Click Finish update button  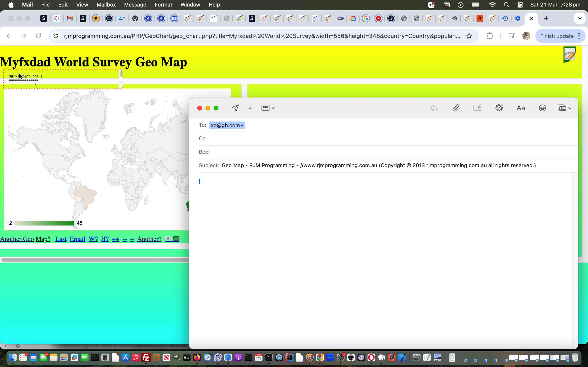(557, 36)
